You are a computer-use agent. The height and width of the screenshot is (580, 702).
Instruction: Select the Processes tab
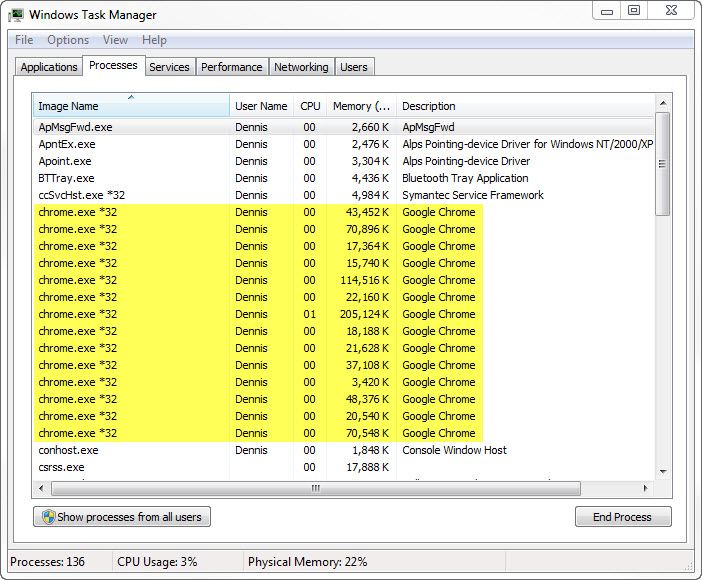tap(113, 65)
